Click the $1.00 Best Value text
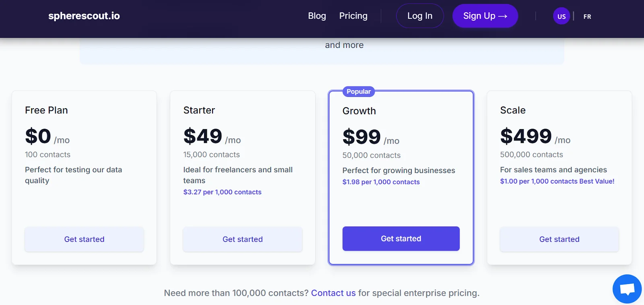The height and width of the screenshot is (305, 644). [557, 181]
